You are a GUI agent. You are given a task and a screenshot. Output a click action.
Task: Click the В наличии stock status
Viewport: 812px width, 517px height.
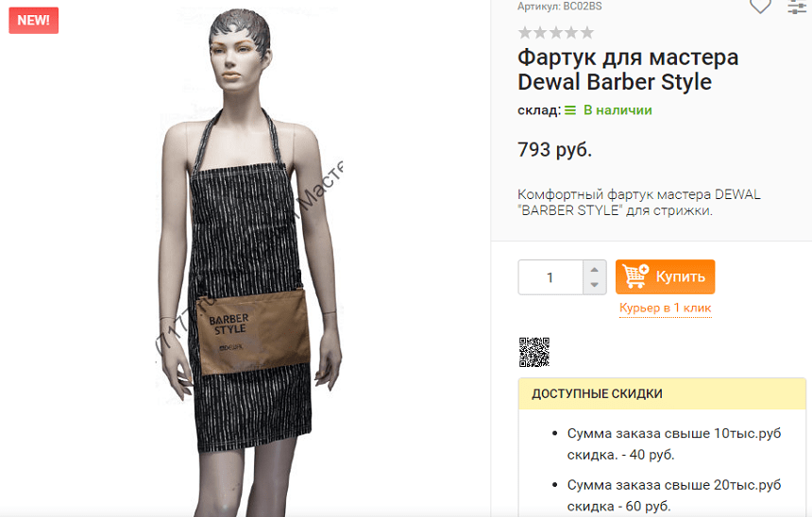617,110
